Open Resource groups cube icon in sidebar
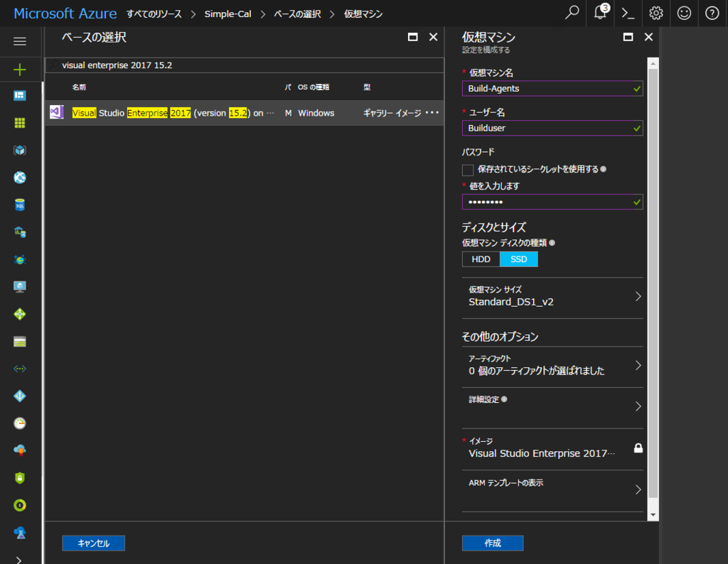Image resolution: width=728 pixels, height=564 pixels. pos(19,151)
